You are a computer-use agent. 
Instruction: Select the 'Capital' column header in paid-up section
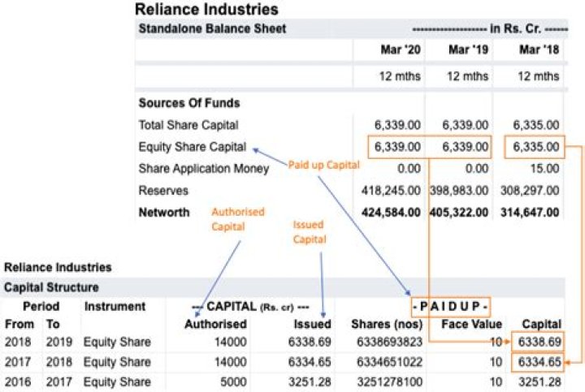point(541,324)
